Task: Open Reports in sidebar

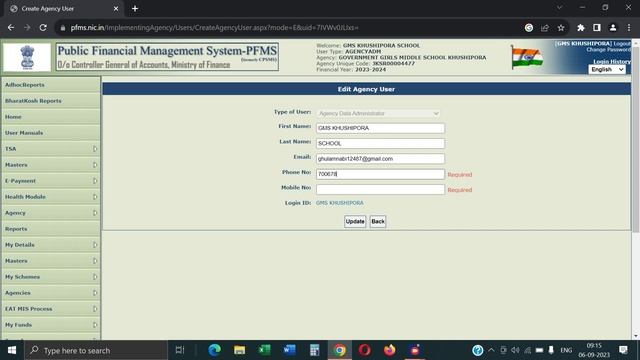Action: tap(51, 229)
